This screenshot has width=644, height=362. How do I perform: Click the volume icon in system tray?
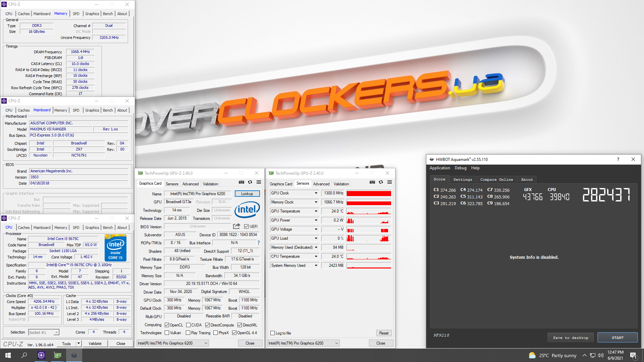pyautogui.click(x=601, y=356)
